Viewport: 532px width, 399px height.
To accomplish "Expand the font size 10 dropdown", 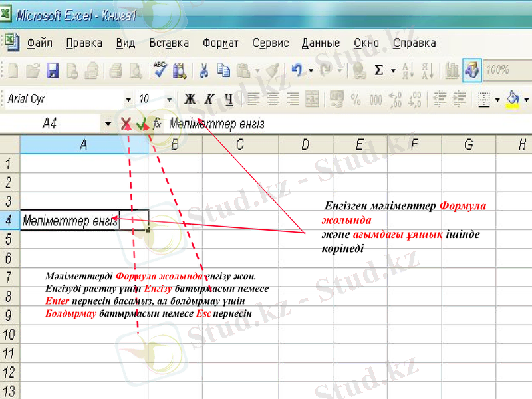I will 168,98.
